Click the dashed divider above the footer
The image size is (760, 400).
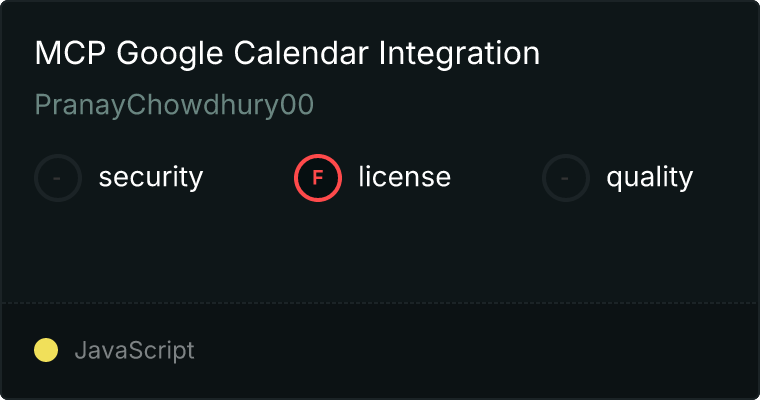(x=380, y=302)
